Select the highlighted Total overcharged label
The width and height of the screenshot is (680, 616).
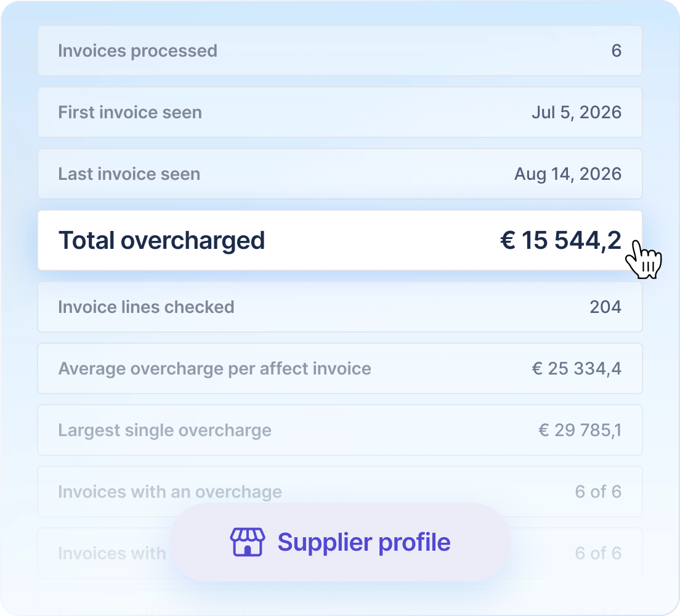161,241
